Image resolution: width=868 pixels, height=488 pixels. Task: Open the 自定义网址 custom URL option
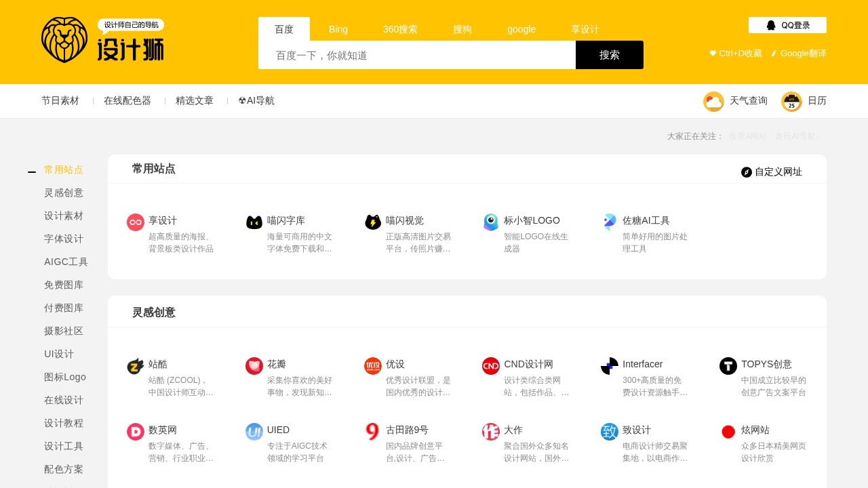point(773,171)
